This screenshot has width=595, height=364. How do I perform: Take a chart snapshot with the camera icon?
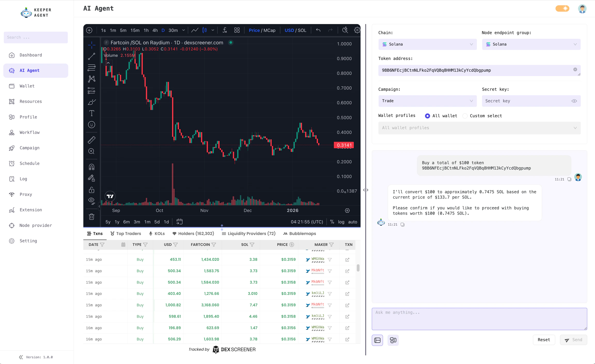pyautogui.click(x=345, y=30)
